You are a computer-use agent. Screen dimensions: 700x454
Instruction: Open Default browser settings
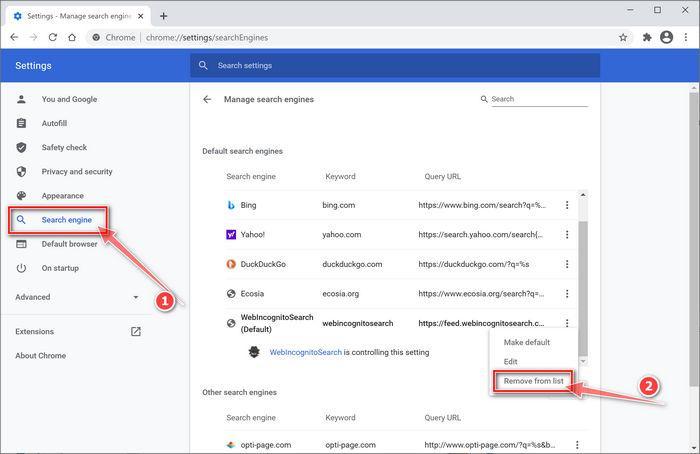coord(69,244)
